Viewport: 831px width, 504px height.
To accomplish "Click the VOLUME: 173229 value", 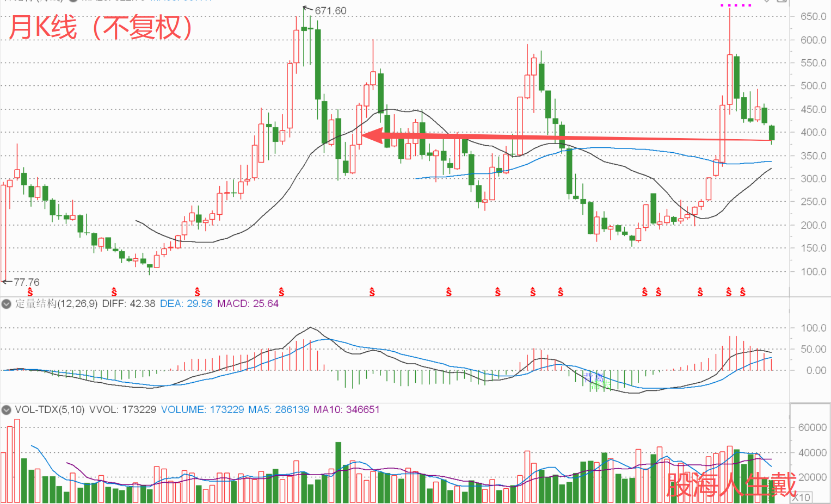I will point(202,409).
